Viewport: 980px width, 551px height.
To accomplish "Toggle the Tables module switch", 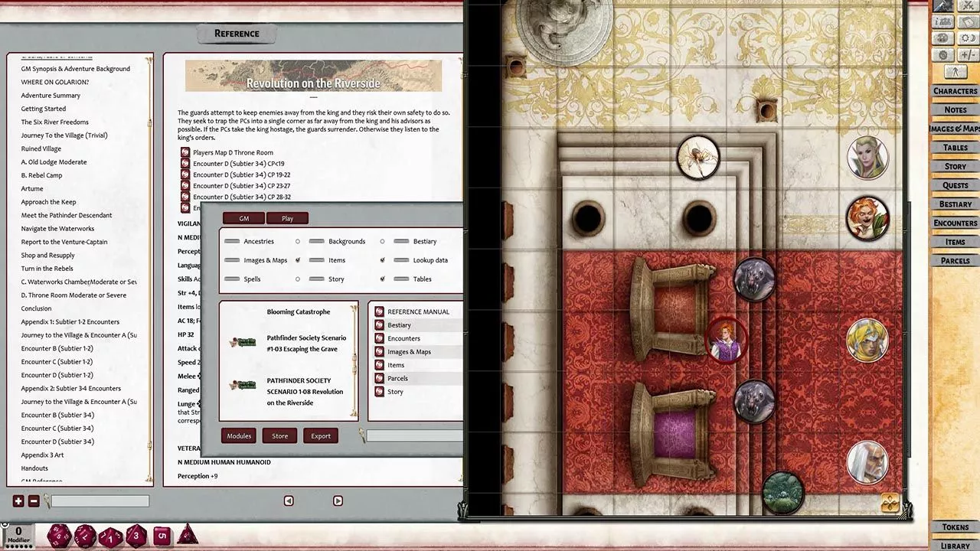I will [x=401, y=279].
